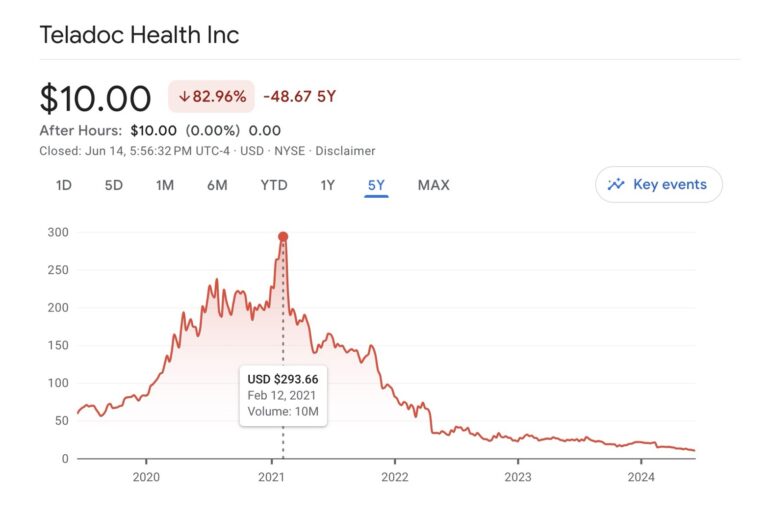Click the 2024 label on x-axis
The width and height of the screenshot is (768, 515).
pos(641,476)
